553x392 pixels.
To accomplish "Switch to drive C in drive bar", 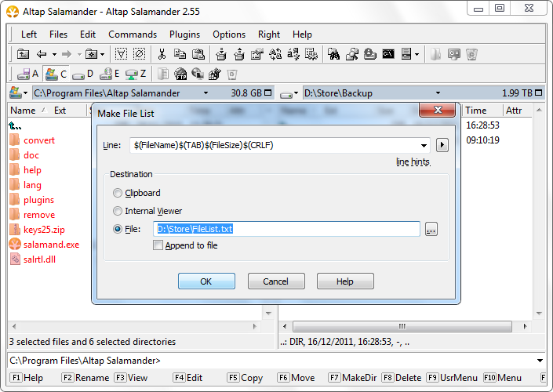I will coord(56,74).
